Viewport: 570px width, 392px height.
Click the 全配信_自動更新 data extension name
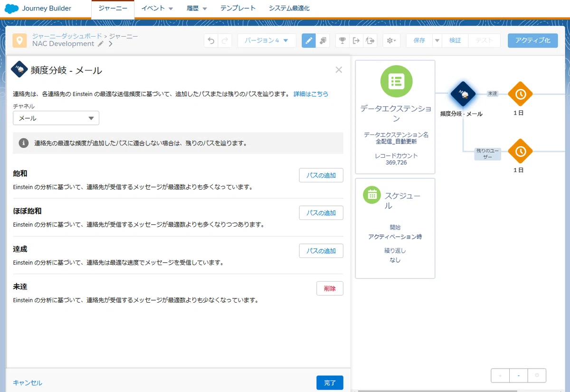coord(396,142)
